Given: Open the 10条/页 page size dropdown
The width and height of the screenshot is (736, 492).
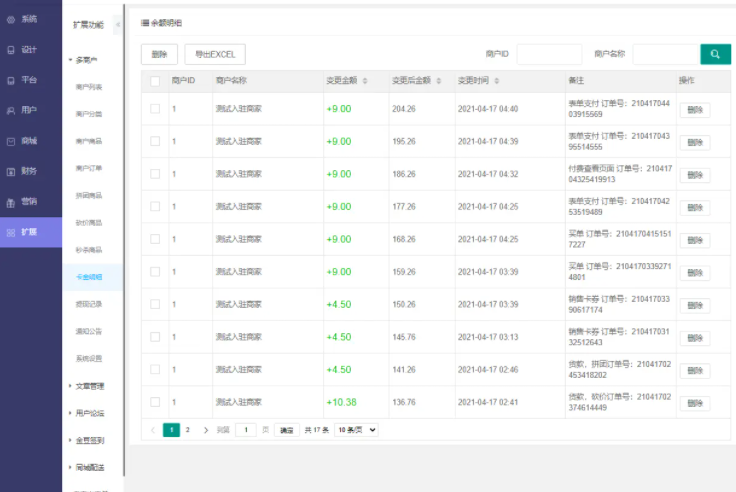Looking at the screenshot, I should coord(356,430).
